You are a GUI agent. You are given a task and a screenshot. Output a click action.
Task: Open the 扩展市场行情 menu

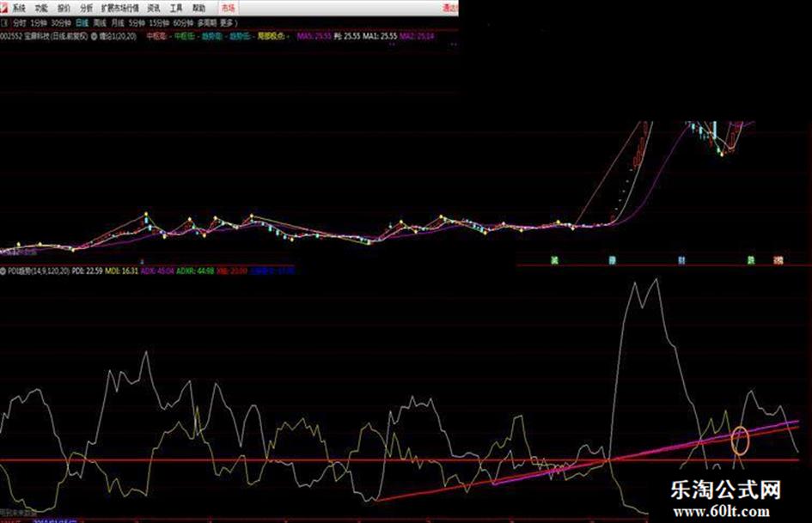(x=119, y=7)
